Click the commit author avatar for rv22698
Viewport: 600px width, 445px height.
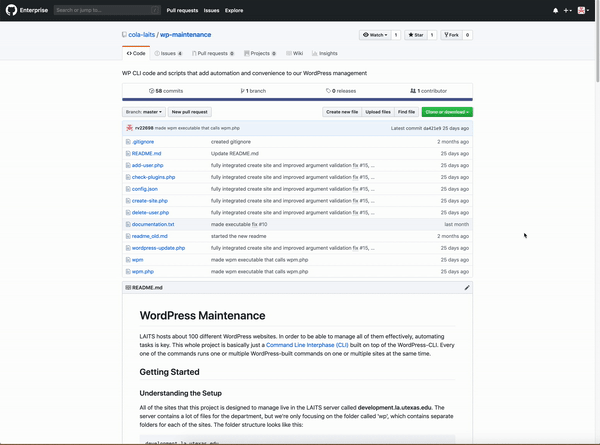click(x=129, y=128)
